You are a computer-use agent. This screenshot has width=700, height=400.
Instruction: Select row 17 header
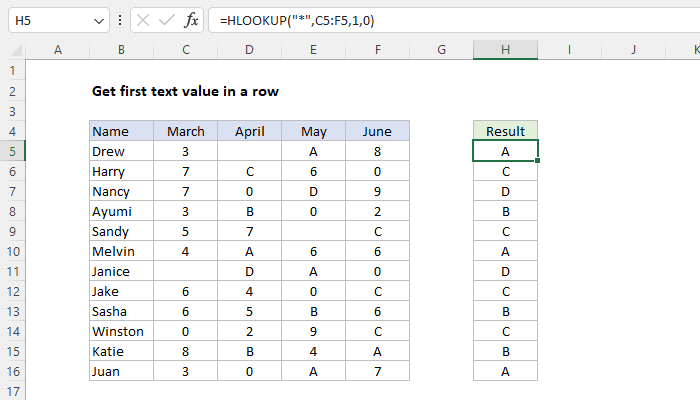point(12,391)
